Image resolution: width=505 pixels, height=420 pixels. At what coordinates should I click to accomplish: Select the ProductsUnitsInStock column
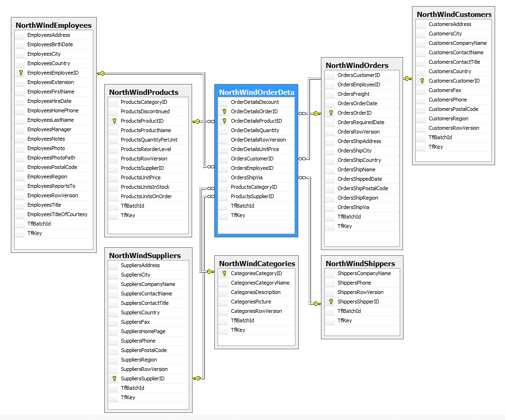click(148, 187)
